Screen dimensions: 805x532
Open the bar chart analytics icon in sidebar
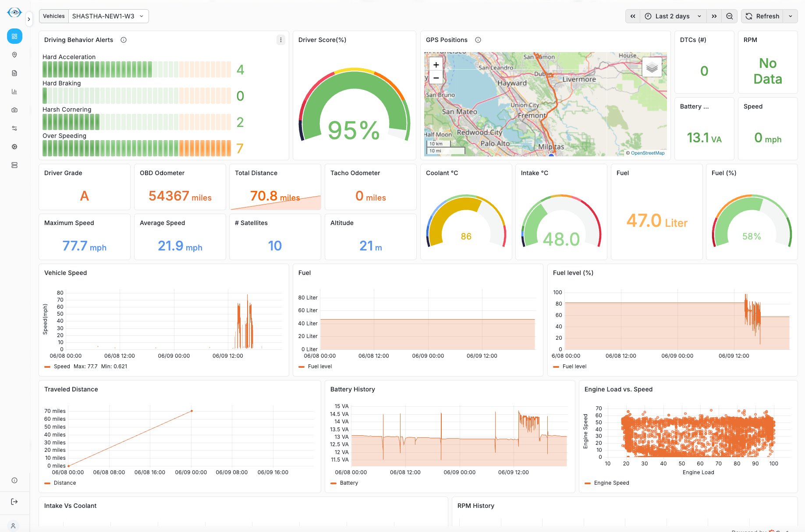coord(14,92)
